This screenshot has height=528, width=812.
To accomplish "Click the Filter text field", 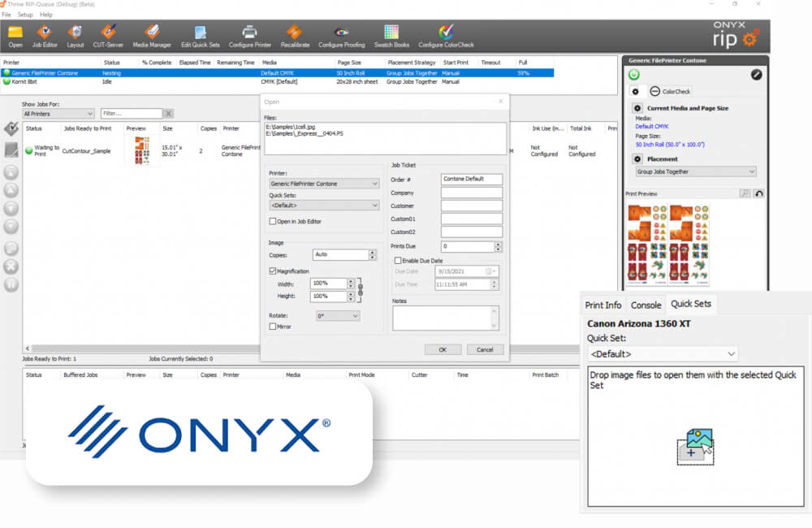I will point(132,114).
